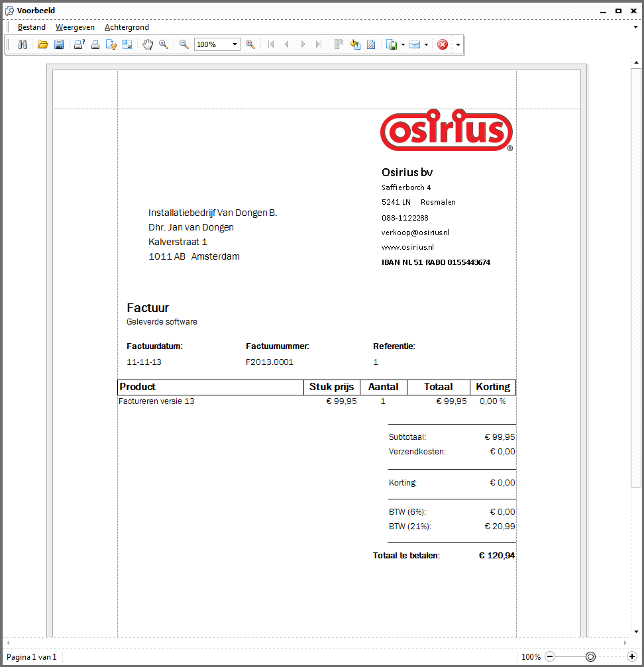This screenshot has width=644, height=667.
Task: Click the printer icon in the toolbar
Action: tap(95, 44)
